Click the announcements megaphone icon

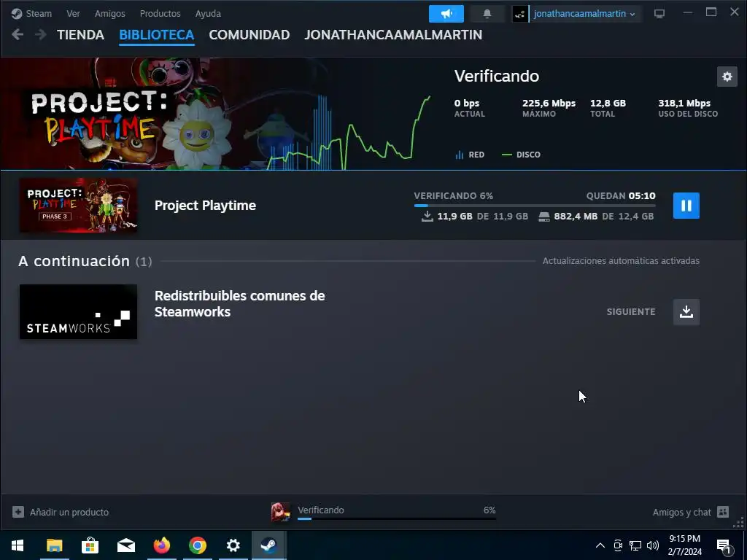click(446, 14)
